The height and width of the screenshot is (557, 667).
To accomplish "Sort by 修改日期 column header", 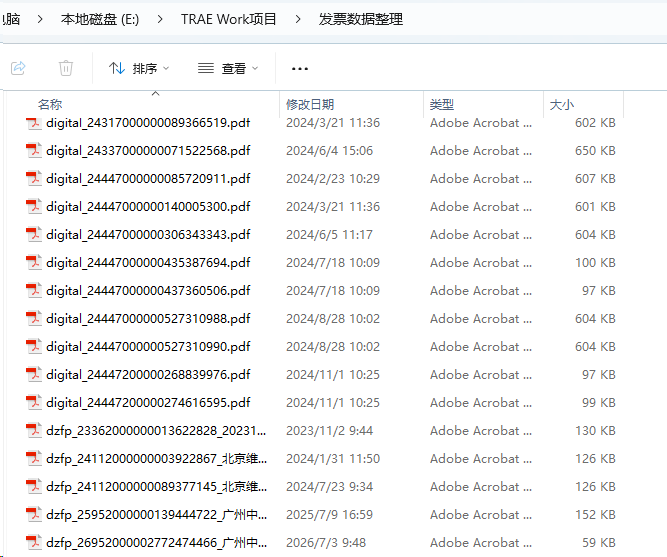I will (x=310, y=104).
